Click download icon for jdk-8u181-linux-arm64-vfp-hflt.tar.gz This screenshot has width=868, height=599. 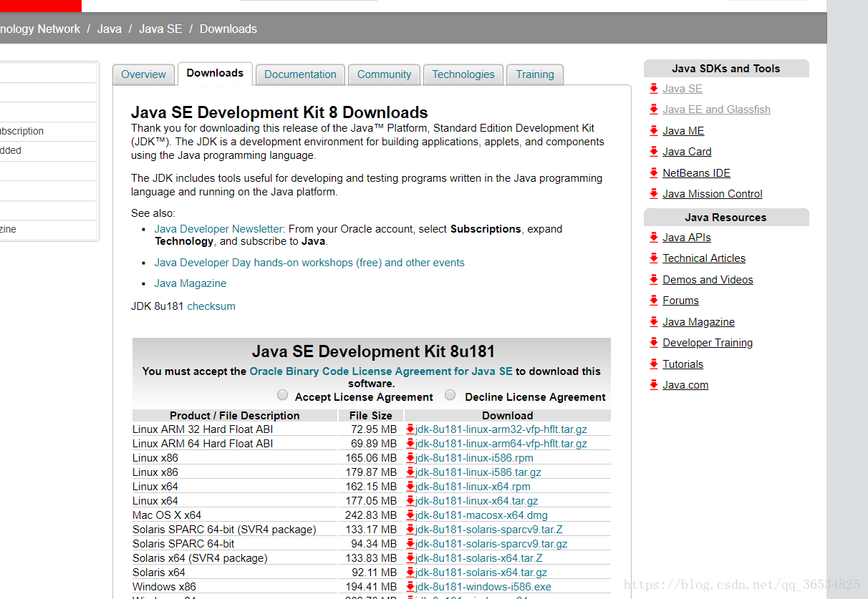410,444
